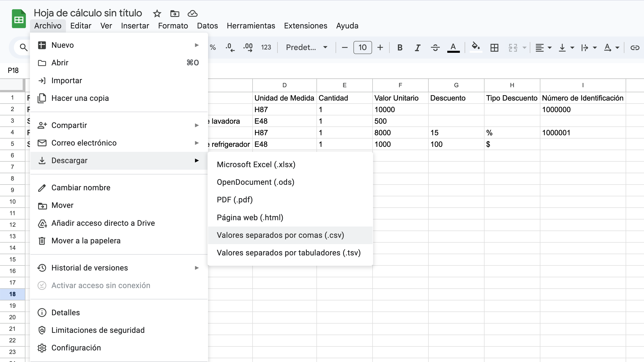
Task: Select Valores separados por comas (.csv)
Action: (x=280, y=235)
